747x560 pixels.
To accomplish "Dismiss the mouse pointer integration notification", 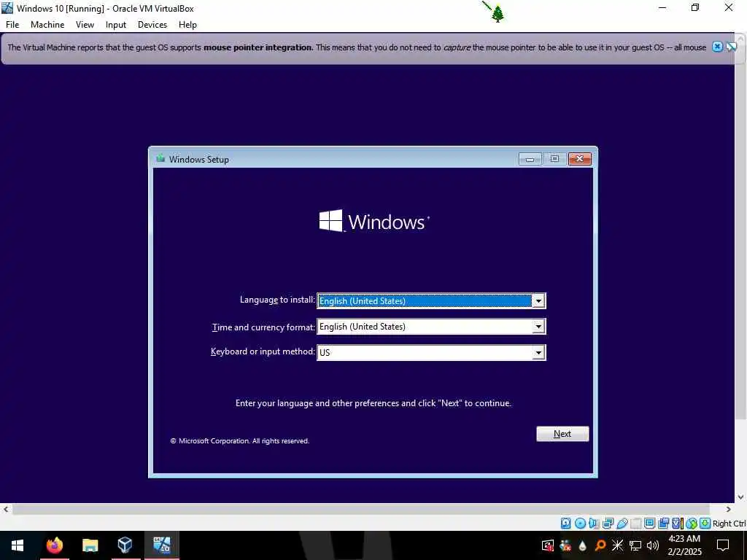I will (718, 47).
